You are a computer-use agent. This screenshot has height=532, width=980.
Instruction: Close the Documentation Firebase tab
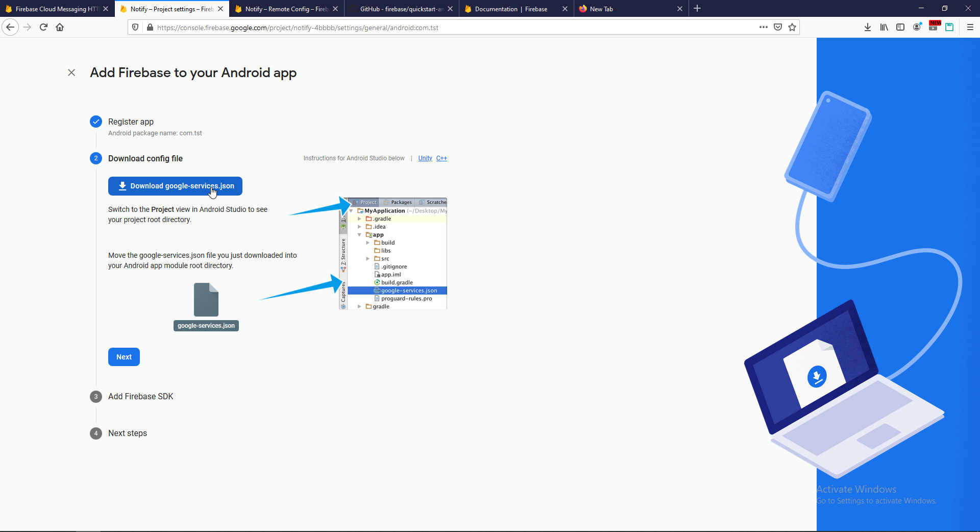(x=565, y=9)
